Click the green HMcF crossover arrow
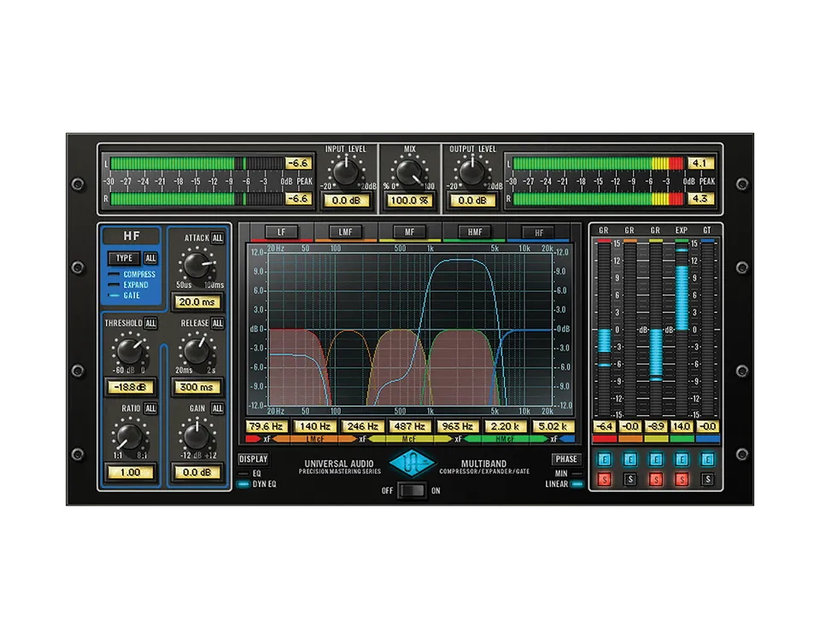Image resolution: width=820 pixels, height=644 pixels. tap(504, 439)
